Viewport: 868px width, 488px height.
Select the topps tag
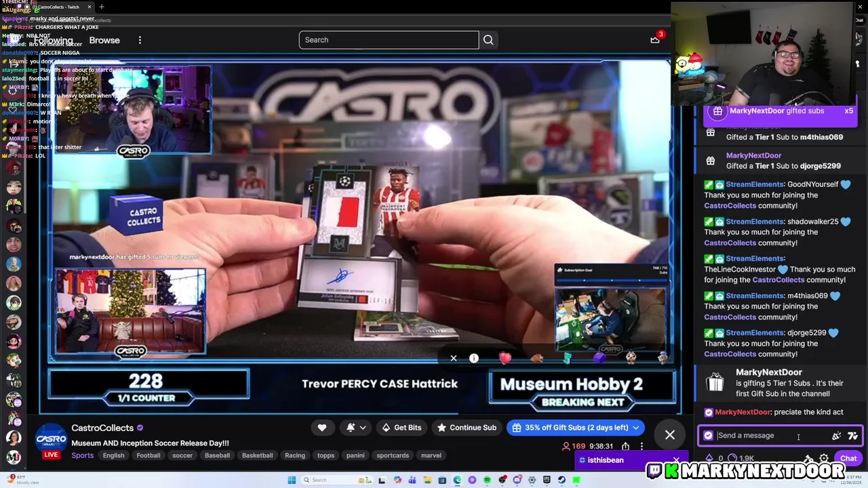coord(326,455)
